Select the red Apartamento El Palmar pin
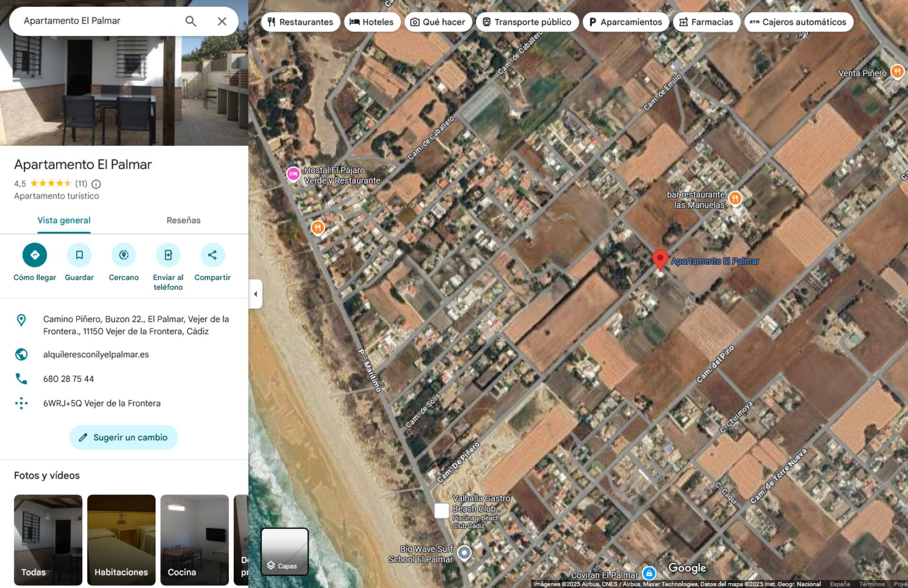 tap(660, 260)
